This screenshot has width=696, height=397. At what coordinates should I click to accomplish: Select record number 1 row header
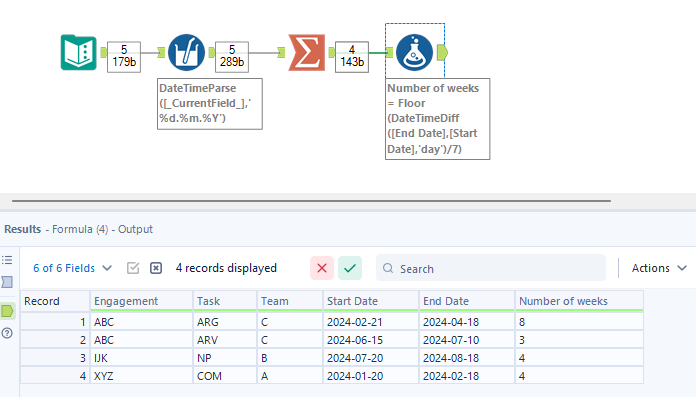[55, 322]
